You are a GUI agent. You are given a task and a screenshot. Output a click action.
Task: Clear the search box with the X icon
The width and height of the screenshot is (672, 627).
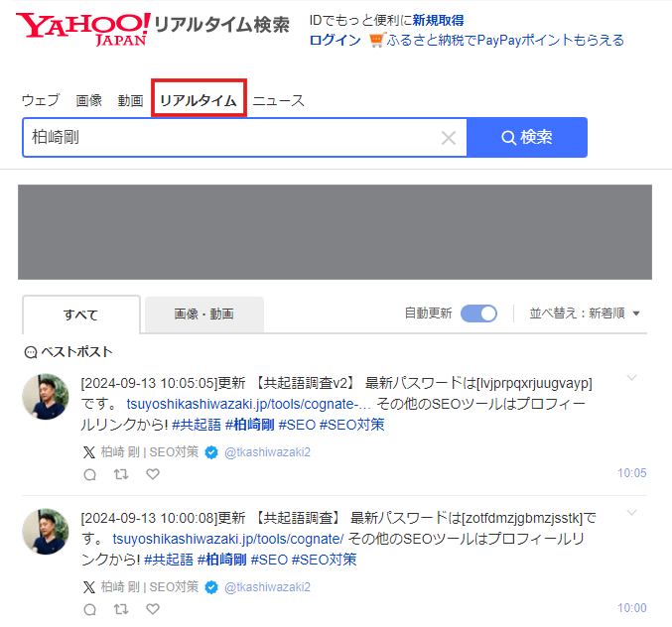[449, 138]
